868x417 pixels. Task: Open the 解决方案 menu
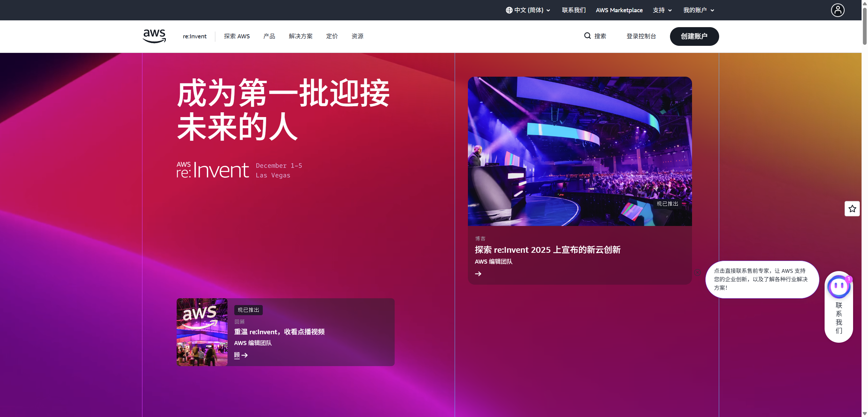click(300, 36)
